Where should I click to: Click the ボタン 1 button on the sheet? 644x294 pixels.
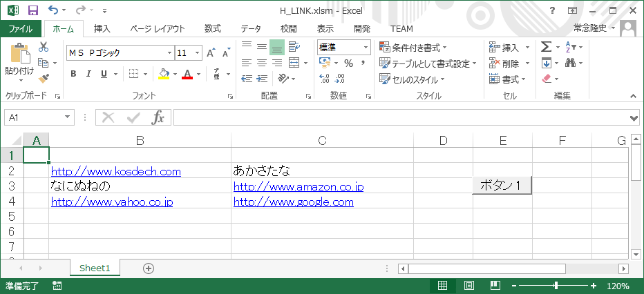(502, 186)
